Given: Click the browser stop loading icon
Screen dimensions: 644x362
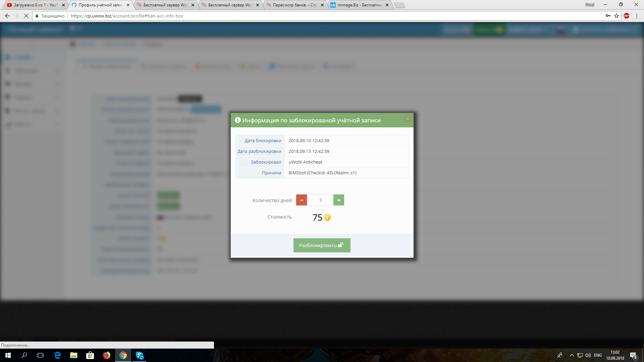Looking at the screenshot, I should 26,16.
